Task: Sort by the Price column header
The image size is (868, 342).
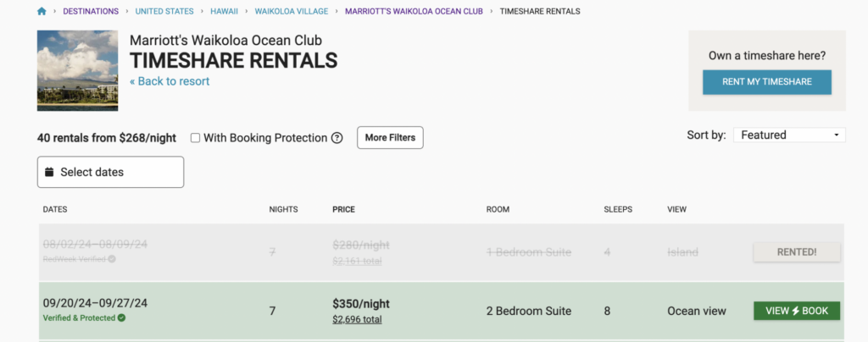Action: pos(343,209)
